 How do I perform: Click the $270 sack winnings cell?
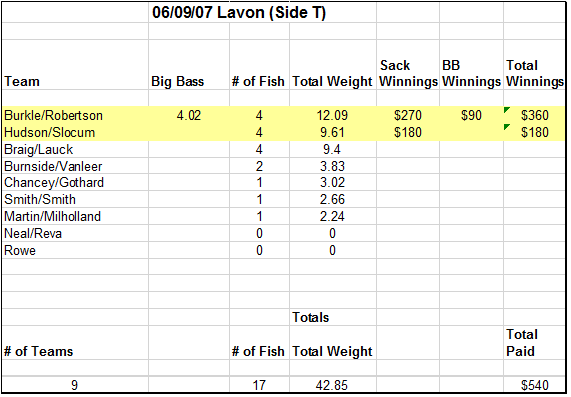408,115
